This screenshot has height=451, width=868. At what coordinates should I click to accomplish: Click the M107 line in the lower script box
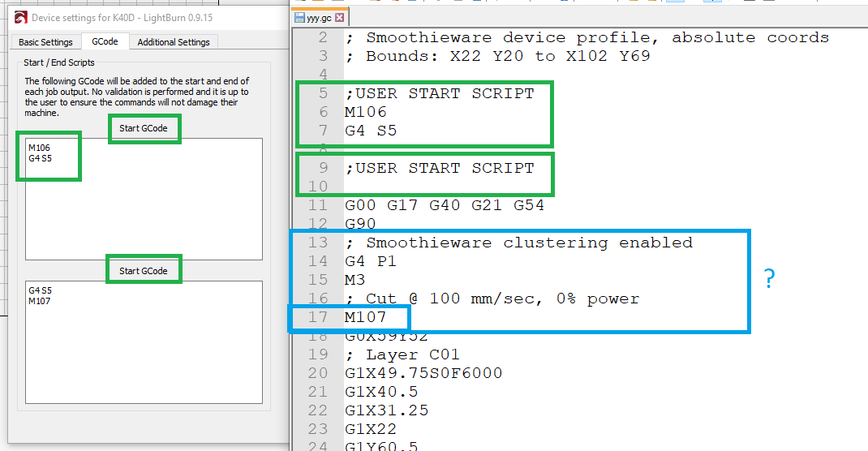click(39, 301)
